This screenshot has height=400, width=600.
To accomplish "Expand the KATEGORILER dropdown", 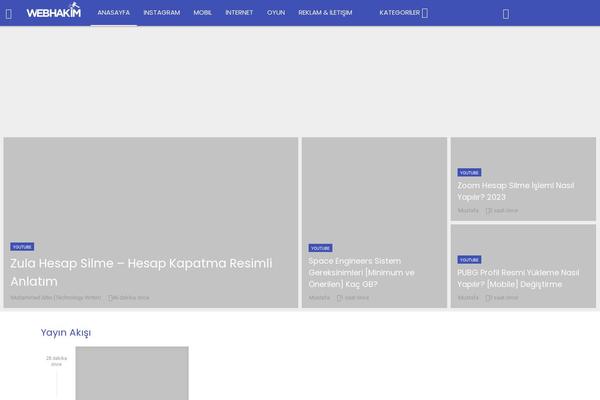I will point(403,13).
